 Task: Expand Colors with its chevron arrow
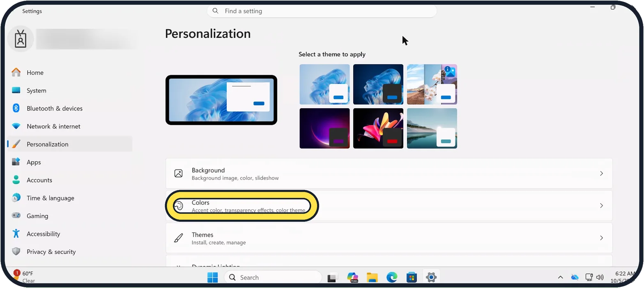click(x=601, y=206)
